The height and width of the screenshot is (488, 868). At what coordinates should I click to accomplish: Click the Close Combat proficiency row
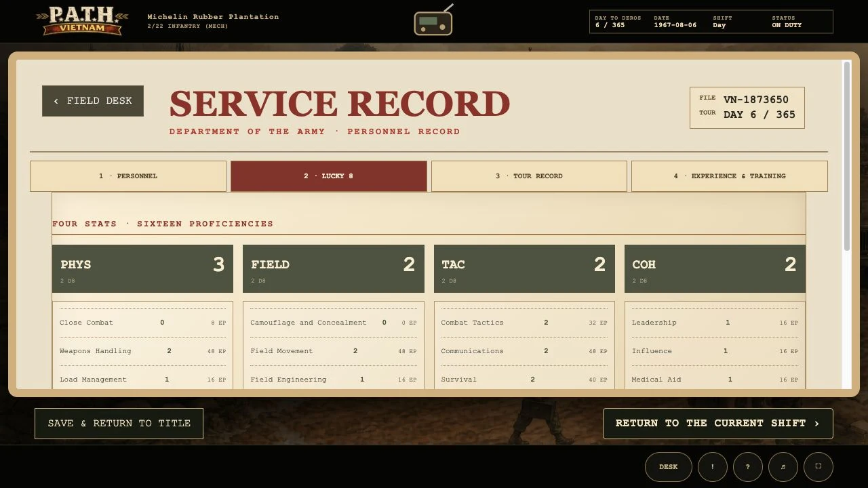pyautogui.click(x=142, y=323)
